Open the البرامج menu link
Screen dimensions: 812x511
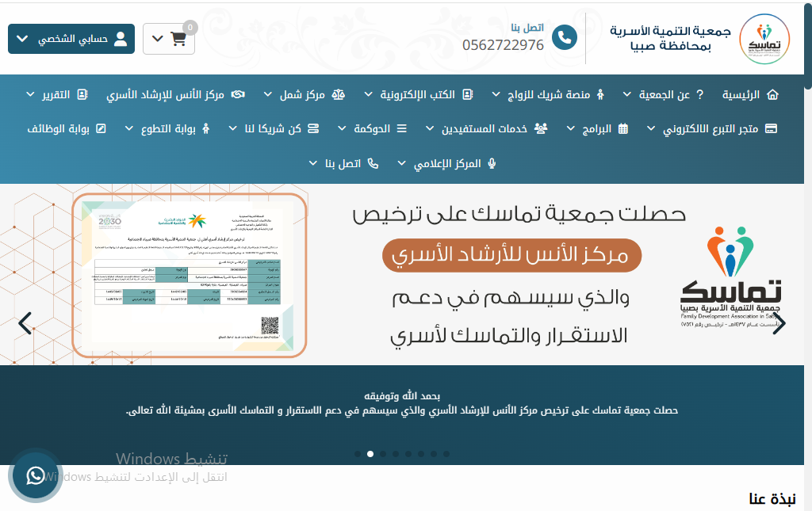pyautogui.click(x=597, y=129)
